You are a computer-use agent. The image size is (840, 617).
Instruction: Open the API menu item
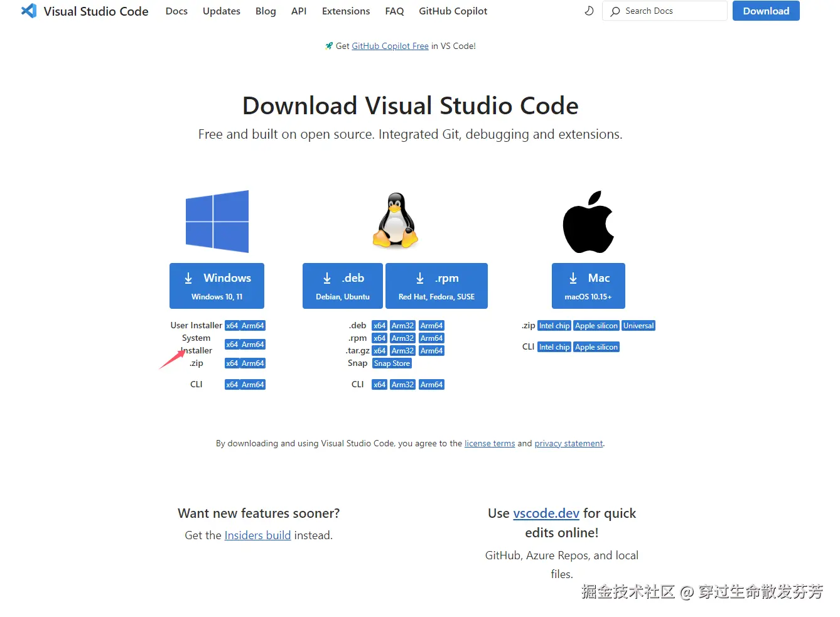pyautogui.click(x=299, y=11)
